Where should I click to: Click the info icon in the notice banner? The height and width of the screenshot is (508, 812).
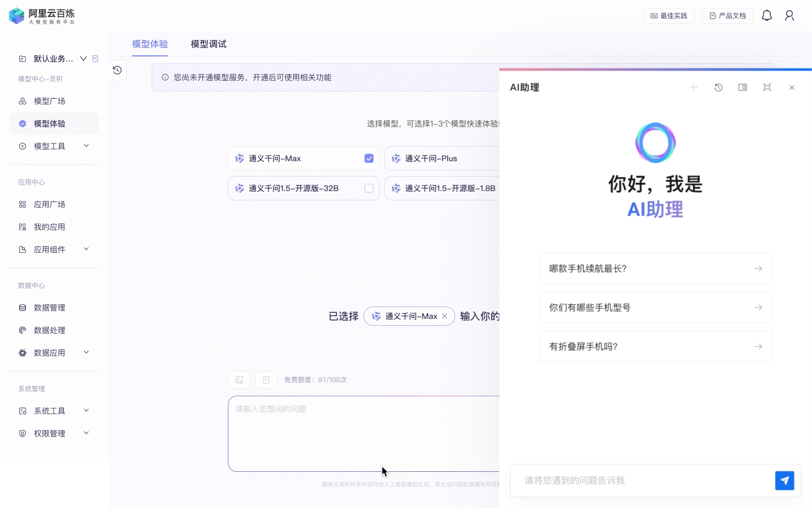pos(165,77)
